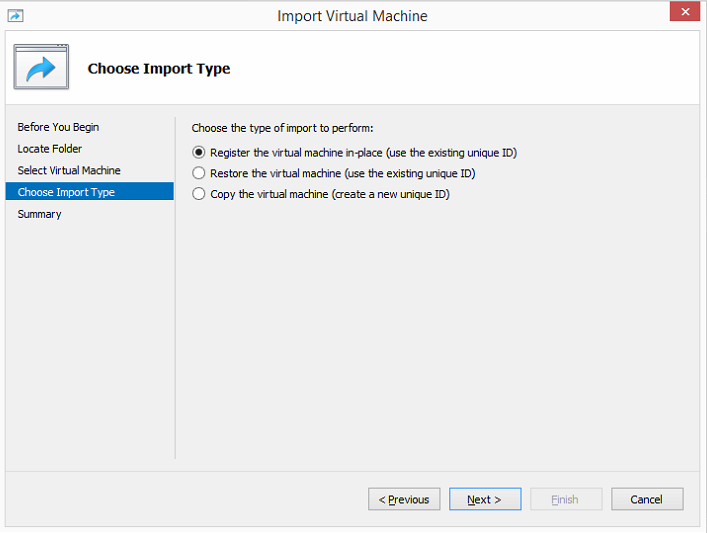Viewport: 707px width, 533px height.
Task: Select Register the virtual machine in-place radio button
Action: tap(199, 153)
